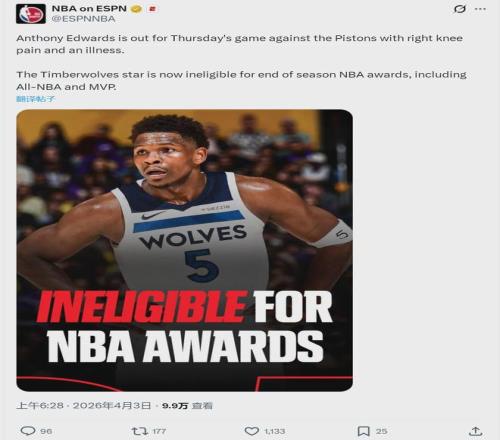This screenshot has height=440, width=500.
Task: Click the 1,133 likes count
Action: coord(274,431)
